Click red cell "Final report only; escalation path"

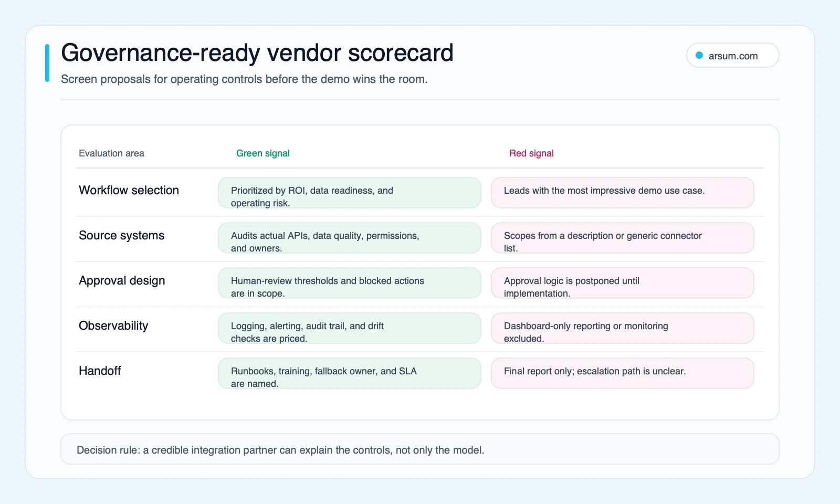(x=623, y=373)
